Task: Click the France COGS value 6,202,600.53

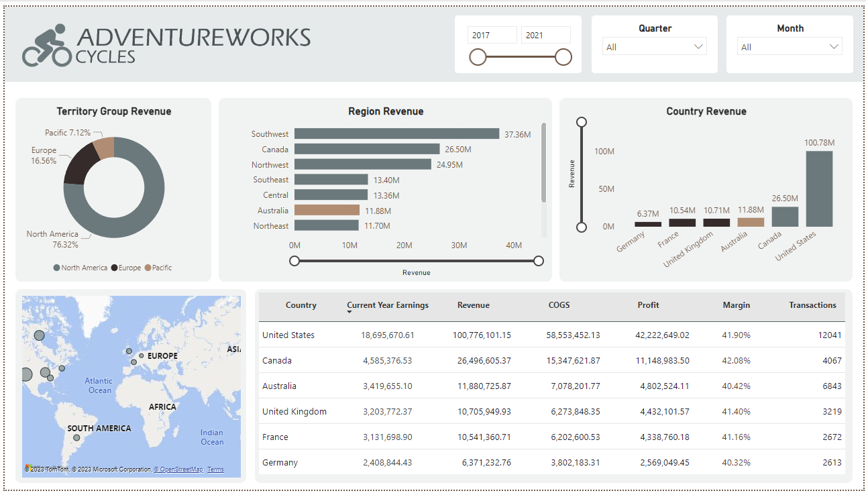Action: click(x=576, y=437)
